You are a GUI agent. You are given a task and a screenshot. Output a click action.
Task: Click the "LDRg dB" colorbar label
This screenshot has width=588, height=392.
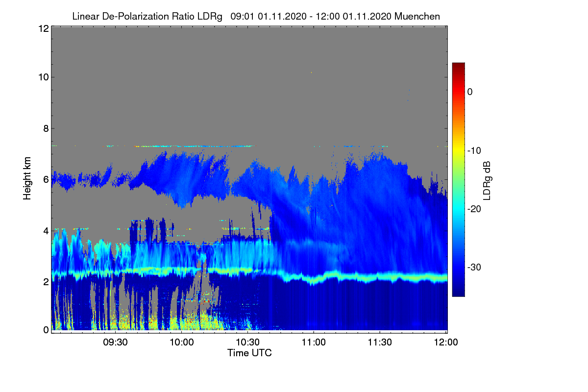tap(487, 180)
